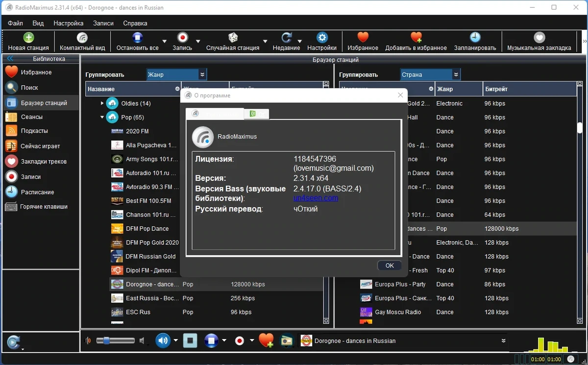The width and height of the screenshot is (588, 365).
Task: Close the О программе dialog
Action: [400, 95]
